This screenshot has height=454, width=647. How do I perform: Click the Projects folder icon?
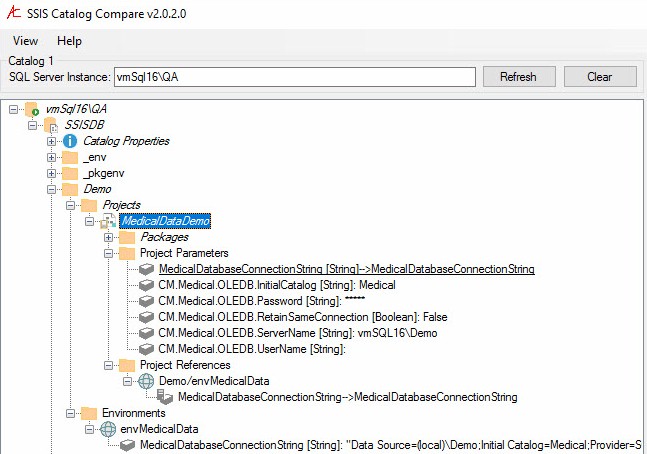click(89, 205)
